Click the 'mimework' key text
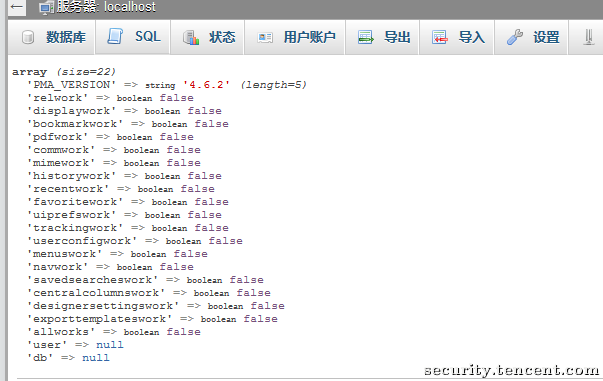 (x=61, y=163)
